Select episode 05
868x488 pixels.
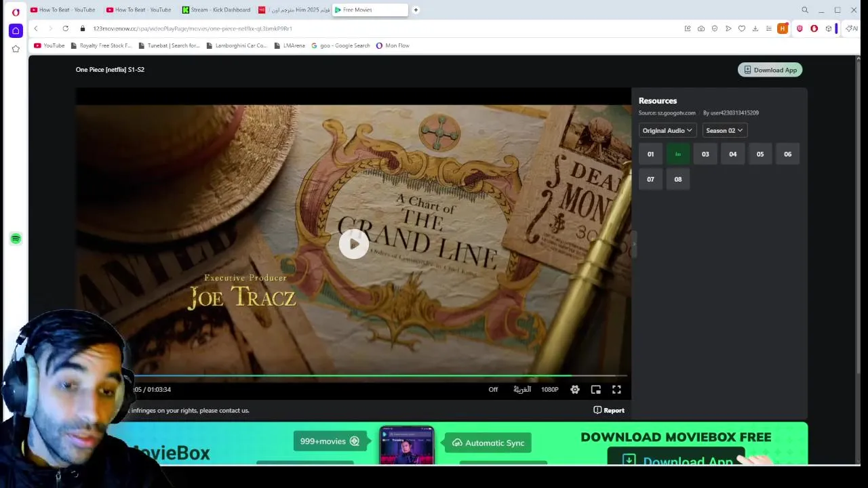tap(760, 155)
